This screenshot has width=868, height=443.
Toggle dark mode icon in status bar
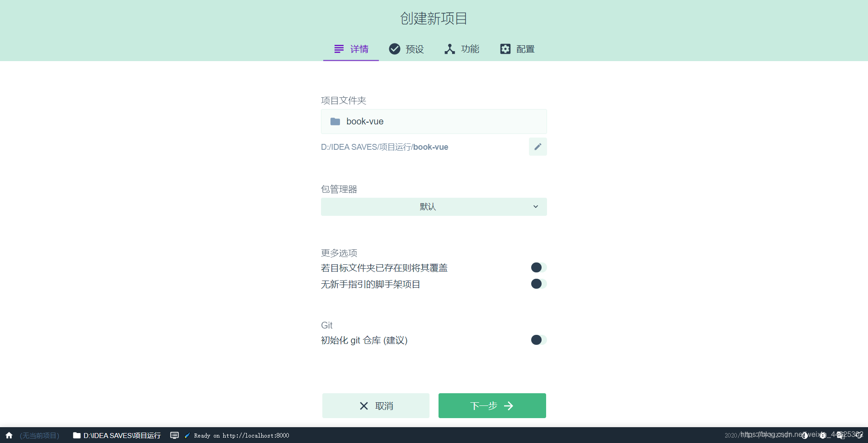[x=804, y=435]
